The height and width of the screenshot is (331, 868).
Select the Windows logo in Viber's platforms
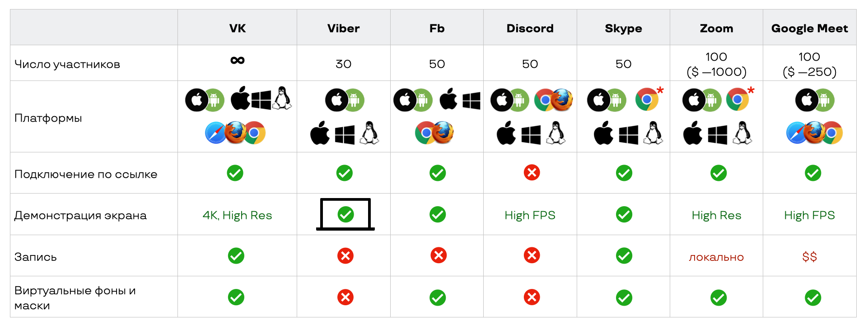(345, 134)
